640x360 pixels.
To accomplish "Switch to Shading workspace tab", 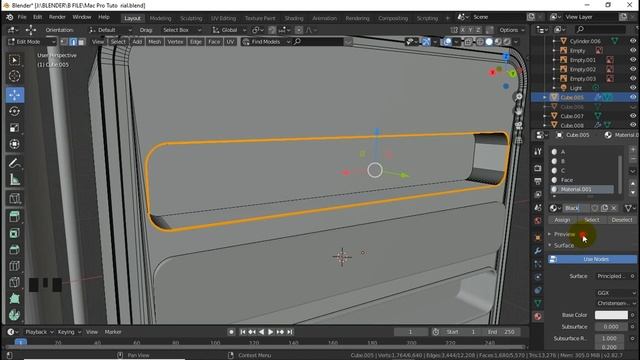I will [x=294, y=18].
